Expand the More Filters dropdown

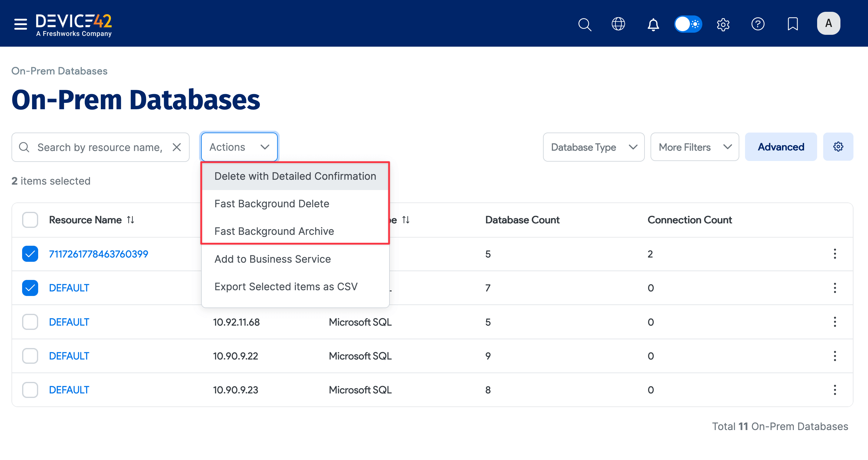[x=694, y=147]
